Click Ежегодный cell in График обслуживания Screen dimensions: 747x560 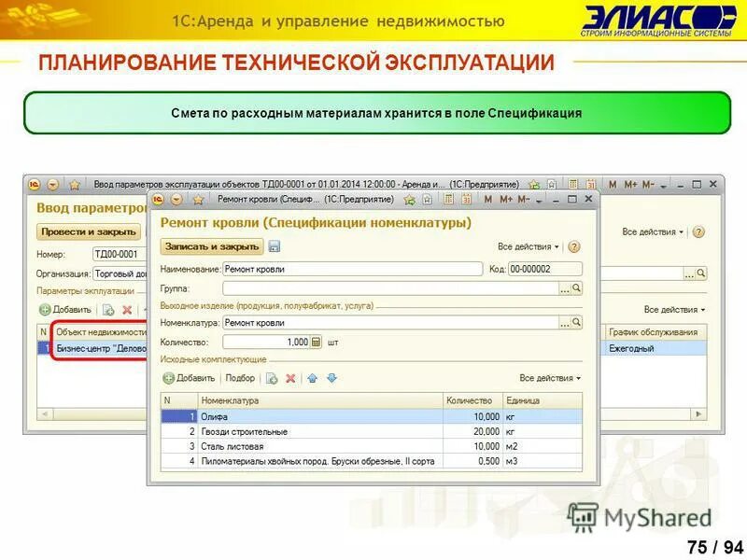[x=656, y=348]
